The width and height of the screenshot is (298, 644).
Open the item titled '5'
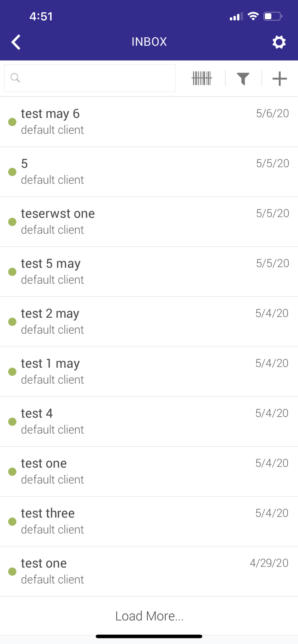(149, 172)
